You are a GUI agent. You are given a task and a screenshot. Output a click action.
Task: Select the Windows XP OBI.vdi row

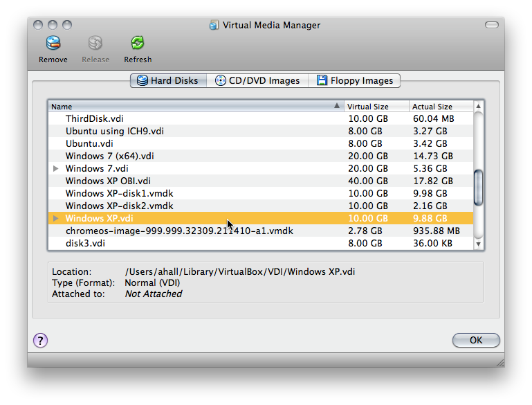(x=108, y=181)
